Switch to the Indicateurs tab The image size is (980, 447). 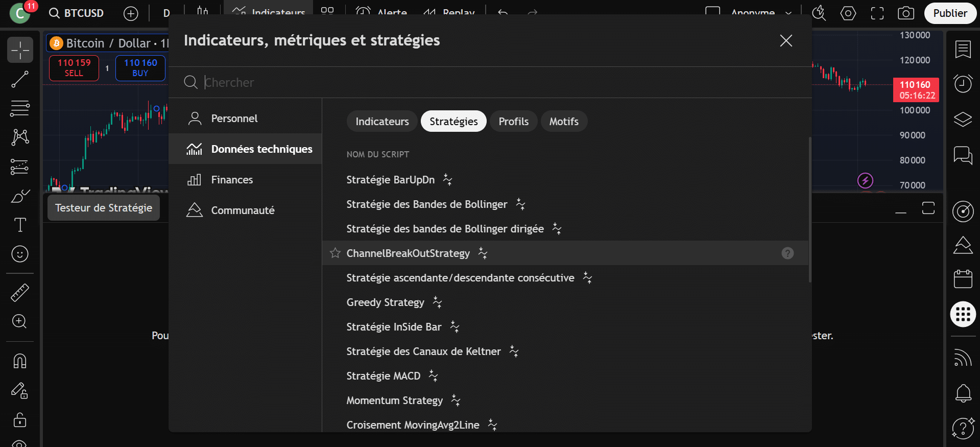tap(382, 122)
